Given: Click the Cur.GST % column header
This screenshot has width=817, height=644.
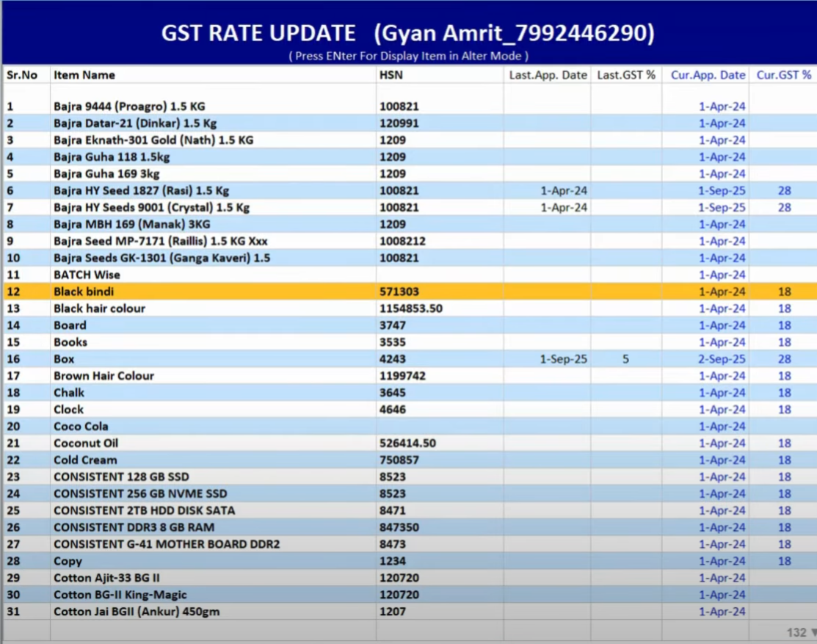Looking at the screenshot, I should (x=784, y=75).
